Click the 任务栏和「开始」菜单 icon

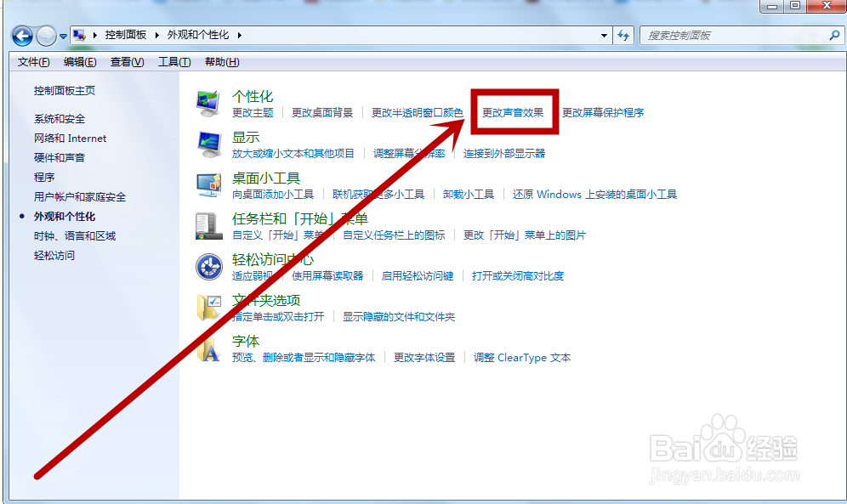point(207,225)
